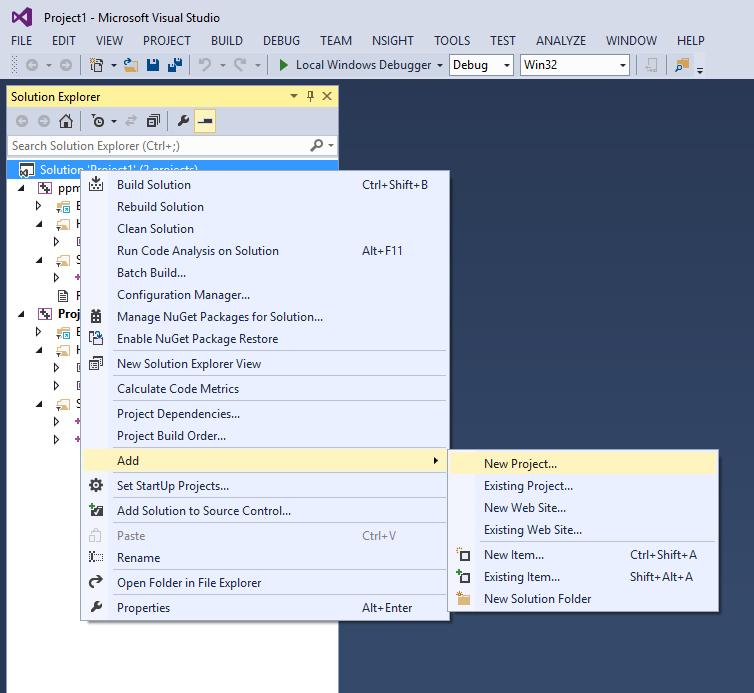This screenshot has width=754, height=693.
Task: Pin the Solution Explorer panel with the auto hide pin
Action: coord(311,96)
